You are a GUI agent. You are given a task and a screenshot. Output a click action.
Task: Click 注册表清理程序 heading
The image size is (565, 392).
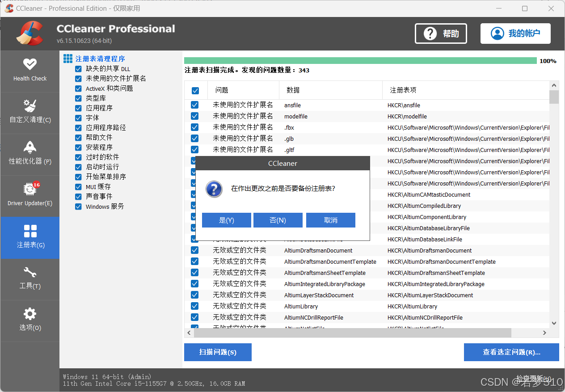(100, 59)
